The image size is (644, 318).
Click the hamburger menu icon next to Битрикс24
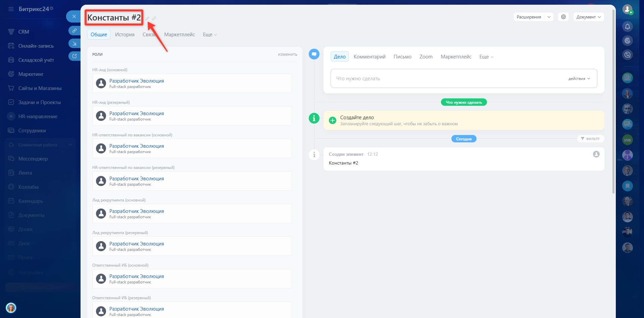[11, 9]
